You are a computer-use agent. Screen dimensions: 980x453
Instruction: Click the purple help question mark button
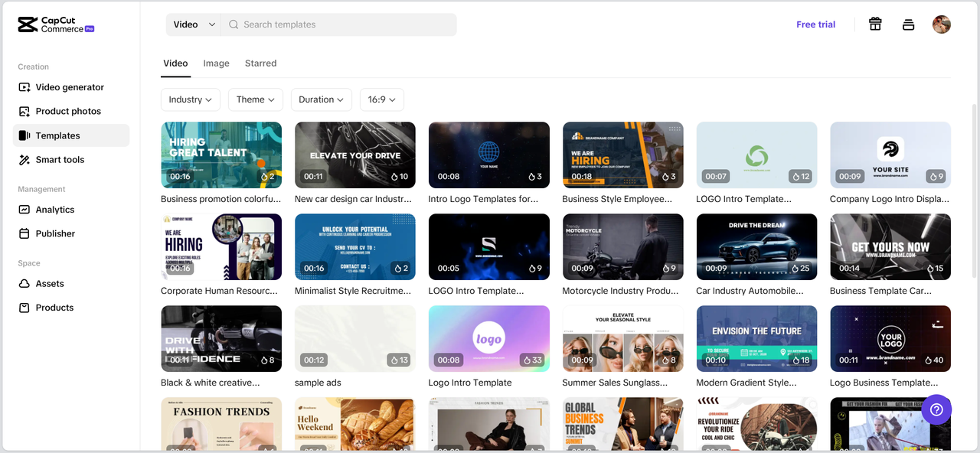pyautogui.click(x=936, y=410)
